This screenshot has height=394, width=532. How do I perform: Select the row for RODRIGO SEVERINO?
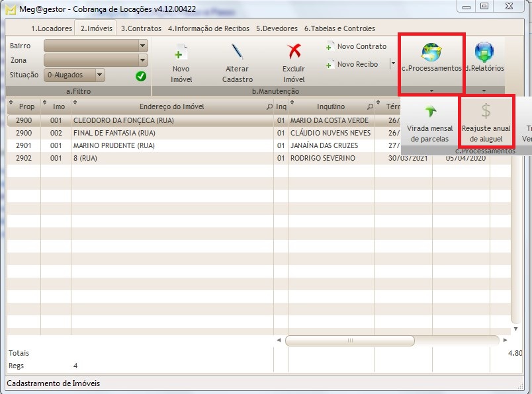tap(199, 158)
